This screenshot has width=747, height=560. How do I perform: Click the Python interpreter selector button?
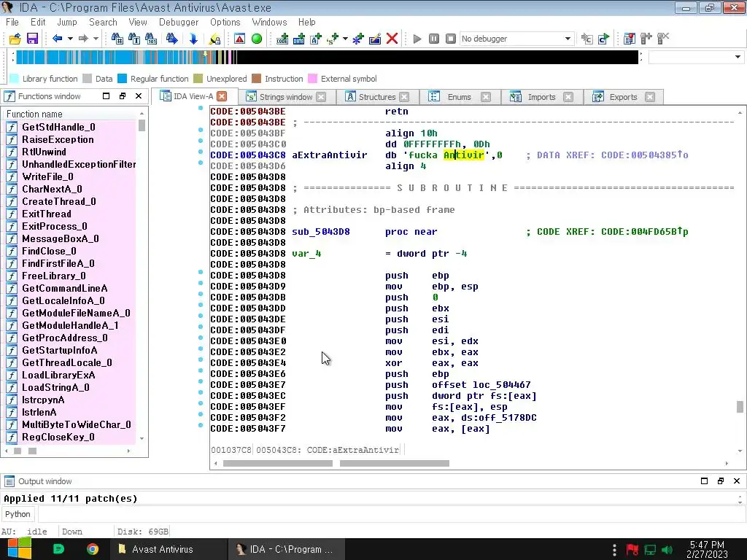18,514
